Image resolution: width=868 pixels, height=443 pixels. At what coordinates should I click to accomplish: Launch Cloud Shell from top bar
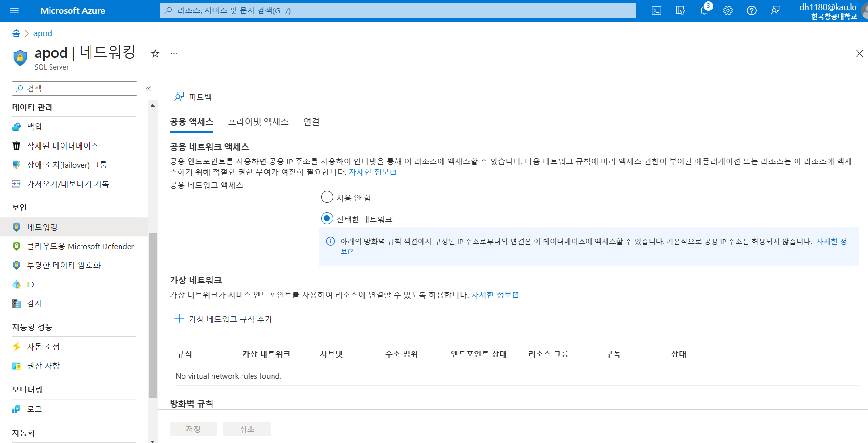[x=656, y=10]
